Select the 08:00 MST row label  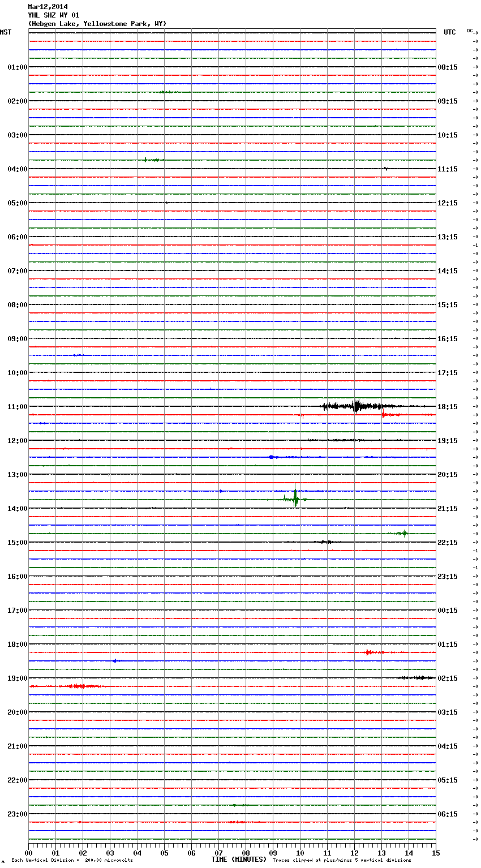[x=18, y=305]
